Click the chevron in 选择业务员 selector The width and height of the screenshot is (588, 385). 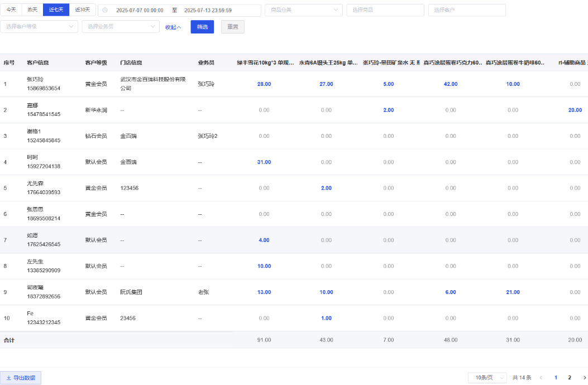(x=152, y=27)
